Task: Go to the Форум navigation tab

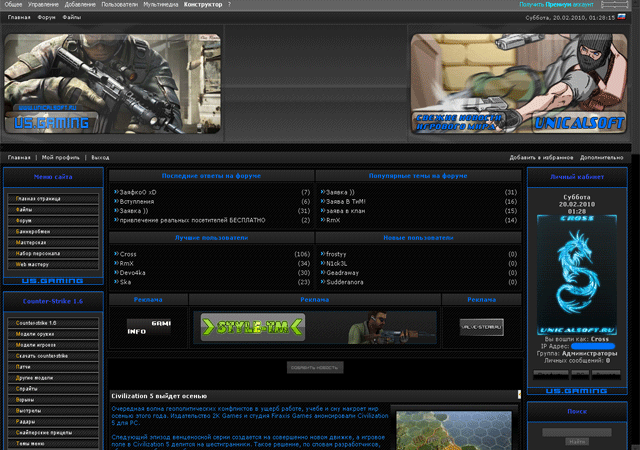Action: click(x=46, y=18)
